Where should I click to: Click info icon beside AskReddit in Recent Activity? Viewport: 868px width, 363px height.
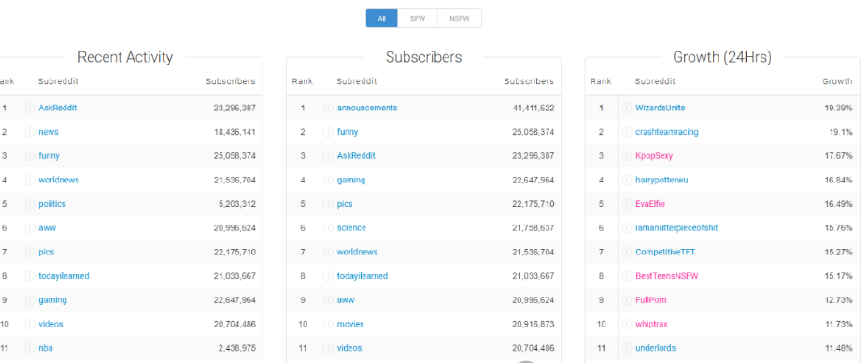point(30,109)
